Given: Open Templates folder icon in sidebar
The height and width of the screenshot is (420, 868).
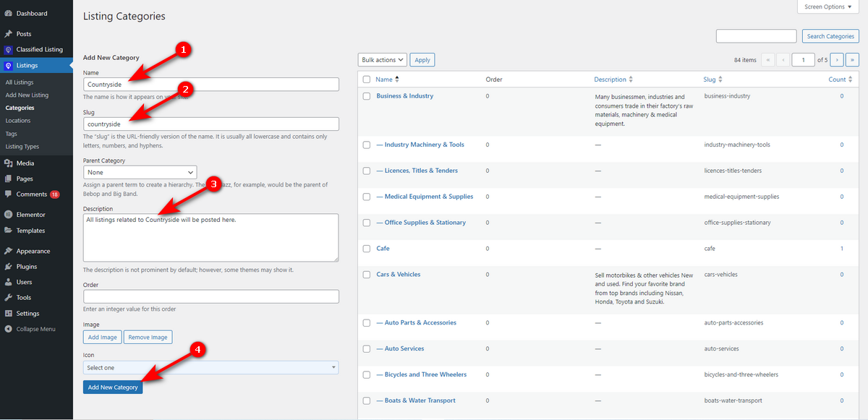Looking at the screenshot, I should [8, 231].
